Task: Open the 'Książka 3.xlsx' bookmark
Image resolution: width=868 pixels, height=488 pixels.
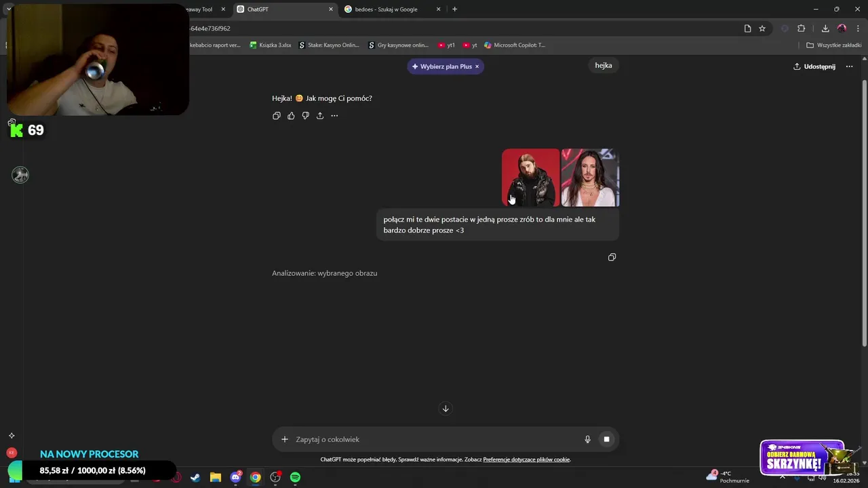Action: 271,45
